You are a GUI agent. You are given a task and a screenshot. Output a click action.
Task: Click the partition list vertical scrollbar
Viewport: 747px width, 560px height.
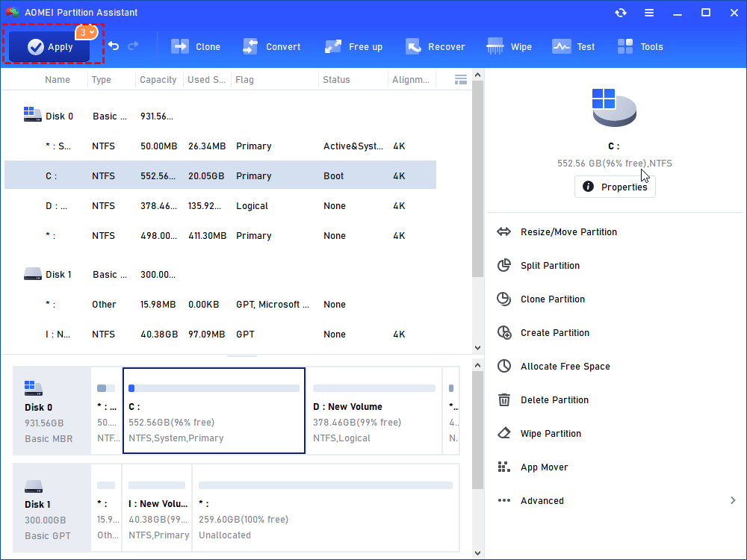[477, 179]
